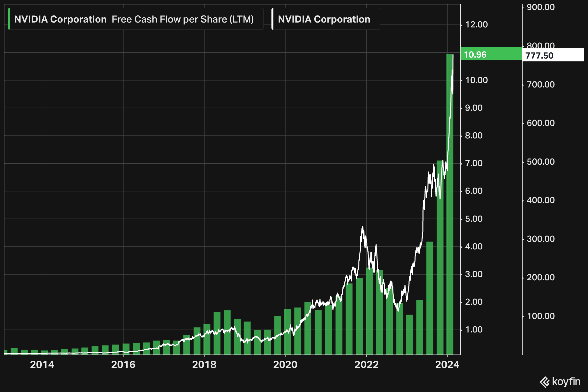Click the 6.00 axis value
The height and width of the screenshot is (392, 588).
point(474,191)
